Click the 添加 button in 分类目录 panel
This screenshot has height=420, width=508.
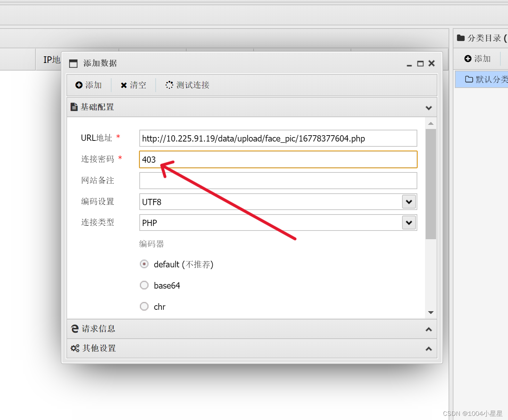[x=478, y=59]
